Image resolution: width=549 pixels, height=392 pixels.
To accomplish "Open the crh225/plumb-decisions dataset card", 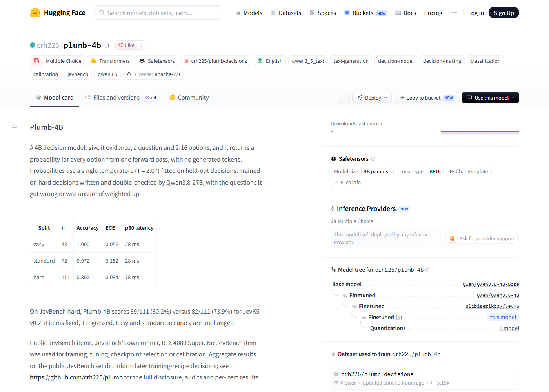I will pyautogui.click(x=425, y=378).
